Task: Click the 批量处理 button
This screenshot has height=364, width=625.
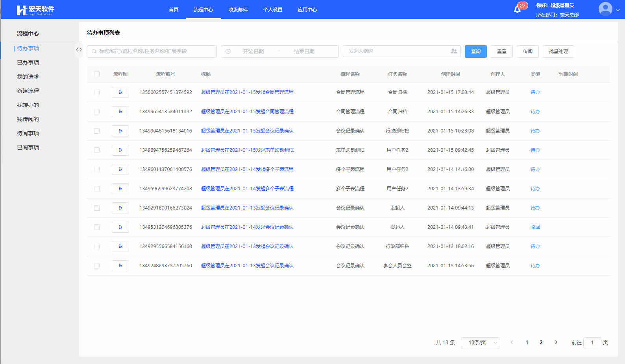Action: tap(558, 51)
